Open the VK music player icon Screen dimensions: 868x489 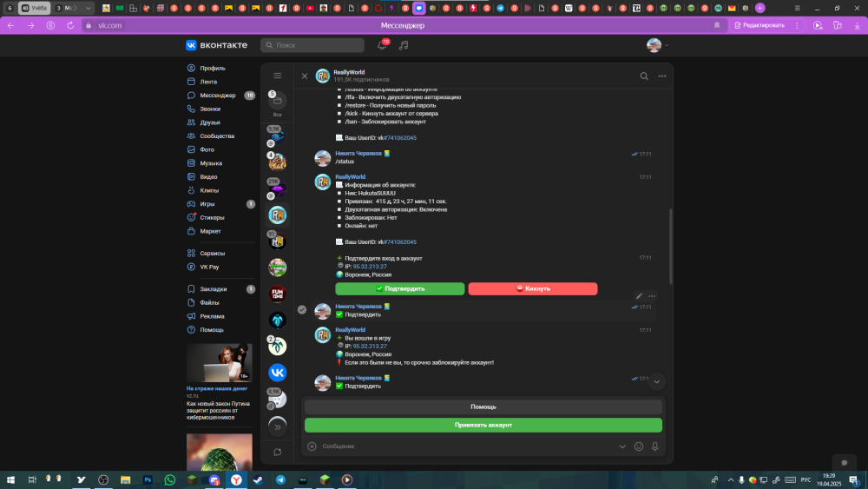coord(404,45)
